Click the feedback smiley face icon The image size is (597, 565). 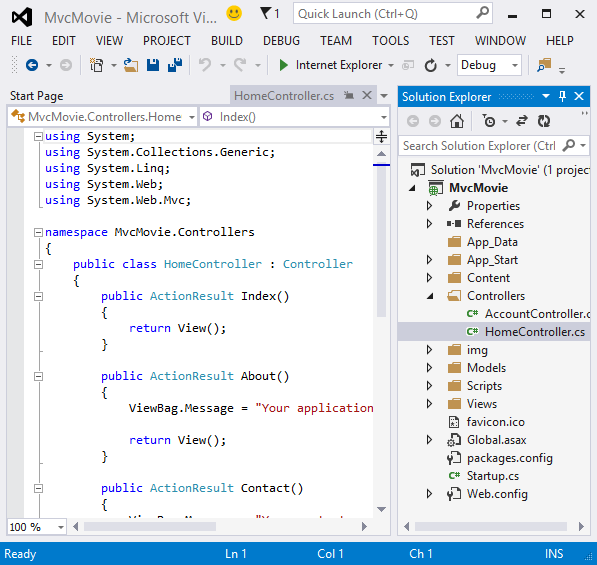point(234,13)
